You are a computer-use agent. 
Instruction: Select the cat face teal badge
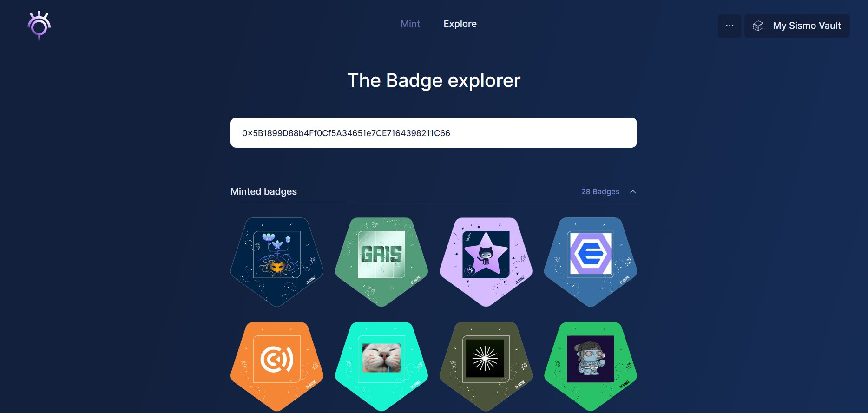coord(381,367)
